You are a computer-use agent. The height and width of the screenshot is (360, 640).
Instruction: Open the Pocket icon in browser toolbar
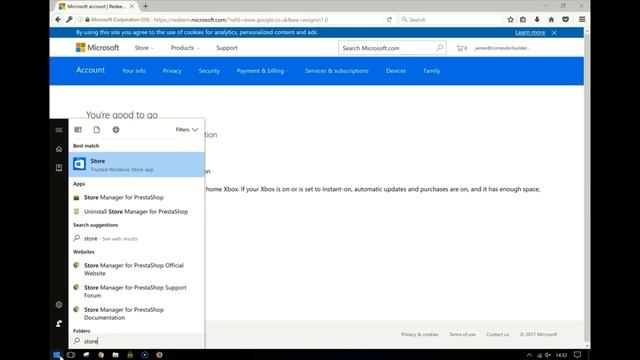[566, 20]
